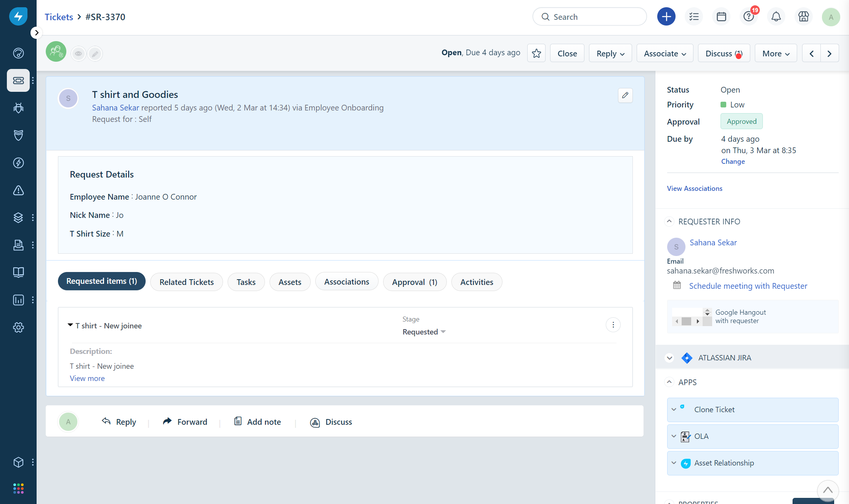Image resolution: width=849 pixels, height=504 pixels.
Task: Edit ticket using the pencil icon in header
Action: (x=625, y=95)
